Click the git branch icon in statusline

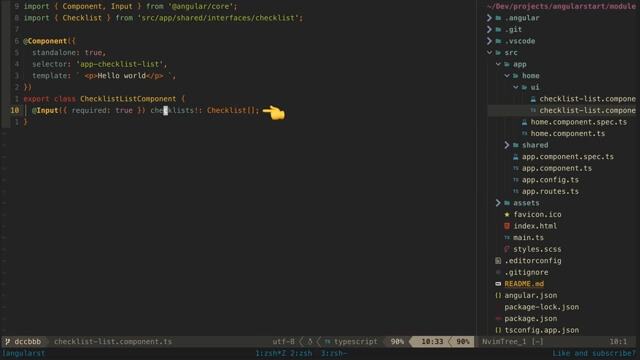(x=8, y=341)
